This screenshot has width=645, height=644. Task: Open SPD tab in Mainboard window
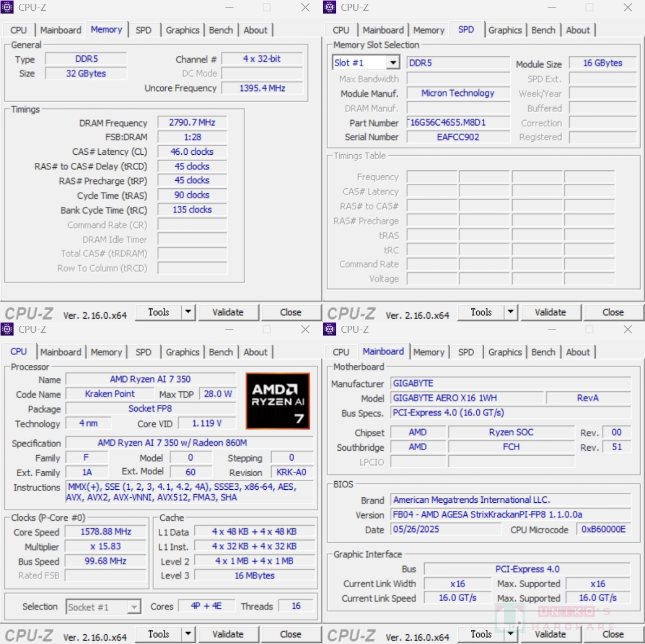click(x=466, y=352)
